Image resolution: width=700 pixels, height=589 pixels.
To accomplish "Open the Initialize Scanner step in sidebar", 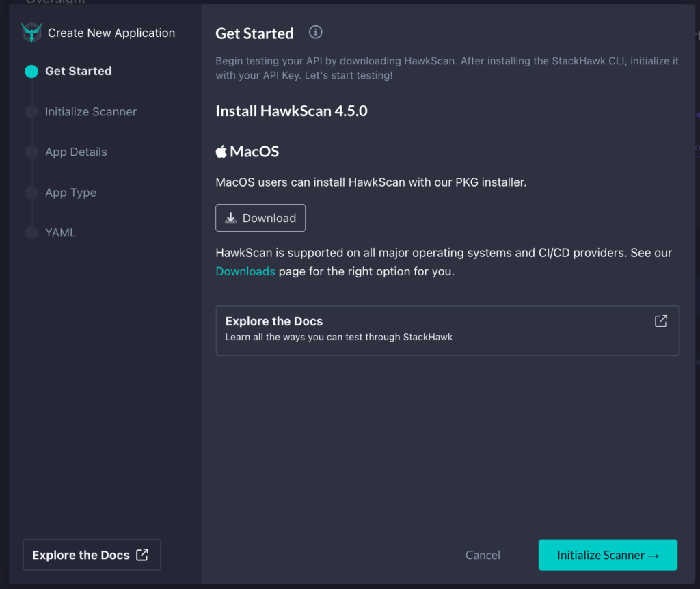I will (90, 111).
